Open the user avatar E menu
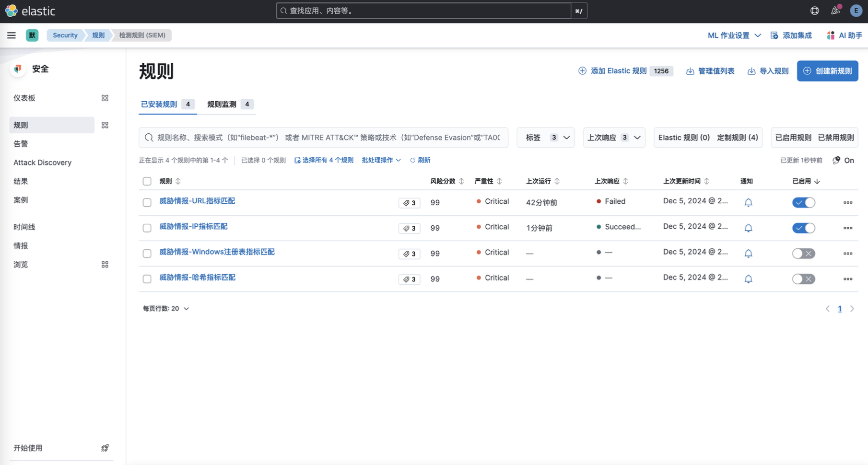The image size is (868, 465). [856, 11]
